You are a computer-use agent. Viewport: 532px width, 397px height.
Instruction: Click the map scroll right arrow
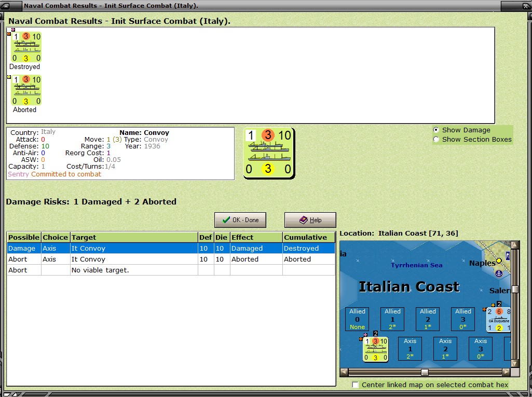[507, 372]
